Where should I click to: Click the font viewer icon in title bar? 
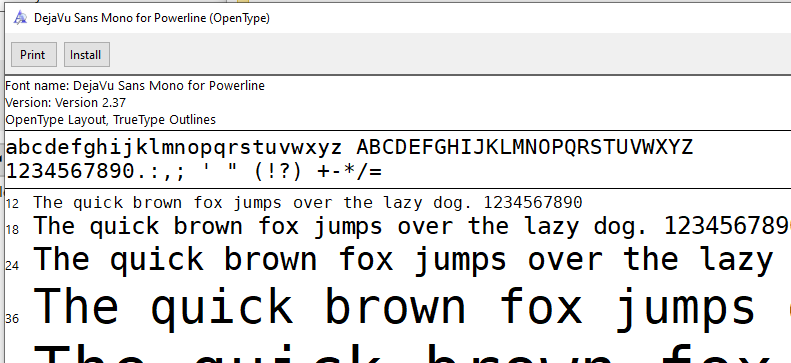[20, 18]
